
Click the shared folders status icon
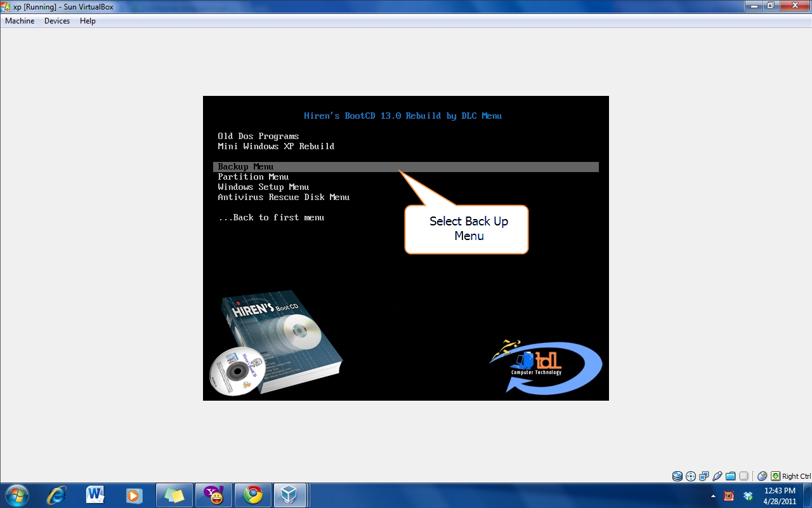tap(731, 476)
